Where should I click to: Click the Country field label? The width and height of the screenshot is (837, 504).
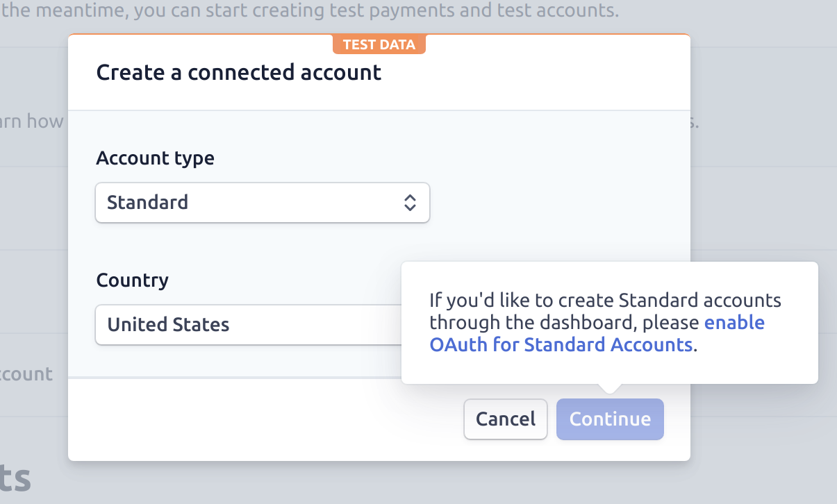[132, 280]
